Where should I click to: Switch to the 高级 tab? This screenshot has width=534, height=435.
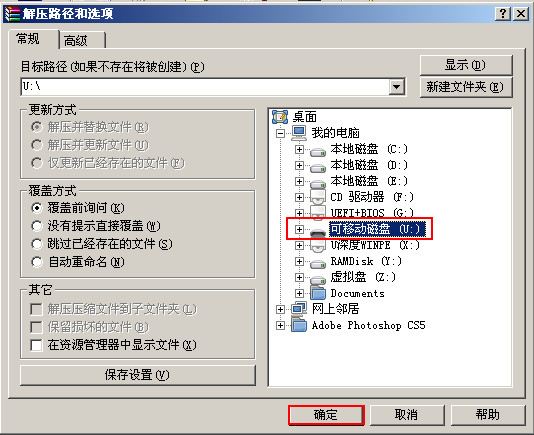(82, 41)
